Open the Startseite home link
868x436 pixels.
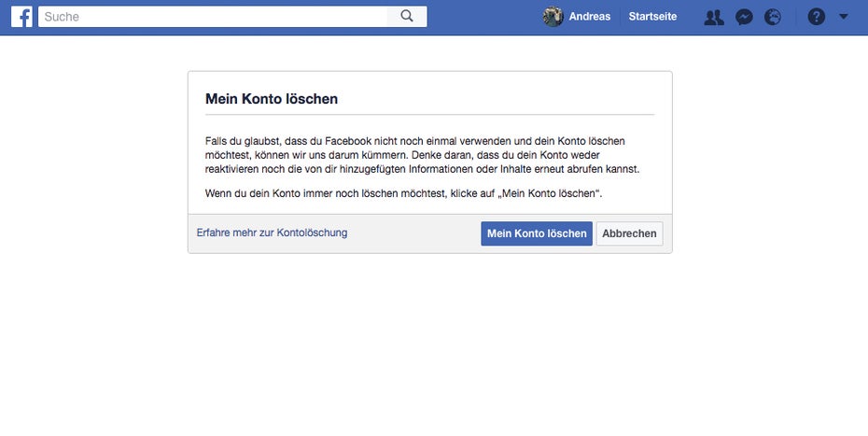point(652,17)
